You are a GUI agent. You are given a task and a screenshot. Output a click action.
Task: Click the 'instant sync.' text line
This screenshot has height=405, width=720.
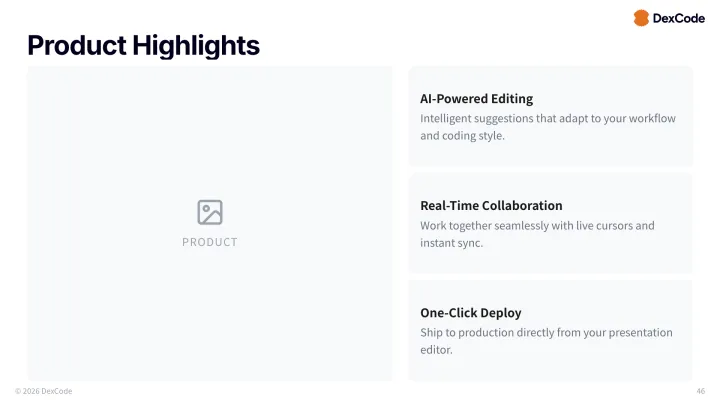451,243
